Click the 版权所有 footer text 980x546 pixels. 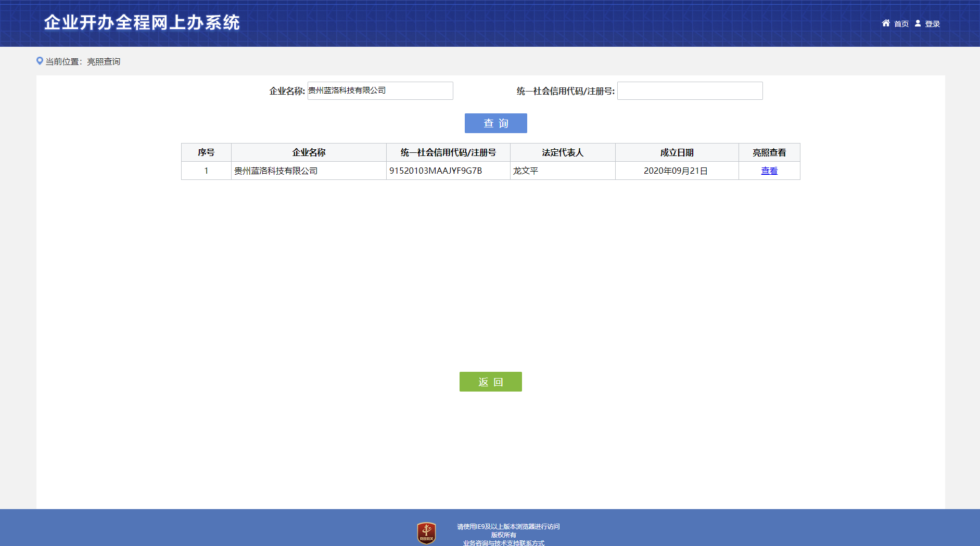pos(504,535)
